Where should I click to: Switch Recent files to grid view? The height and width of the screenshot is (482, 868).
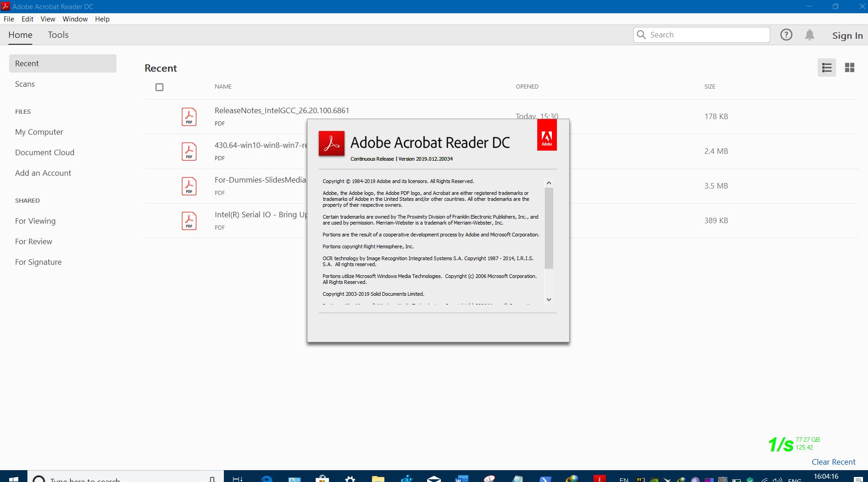(850, 68)
